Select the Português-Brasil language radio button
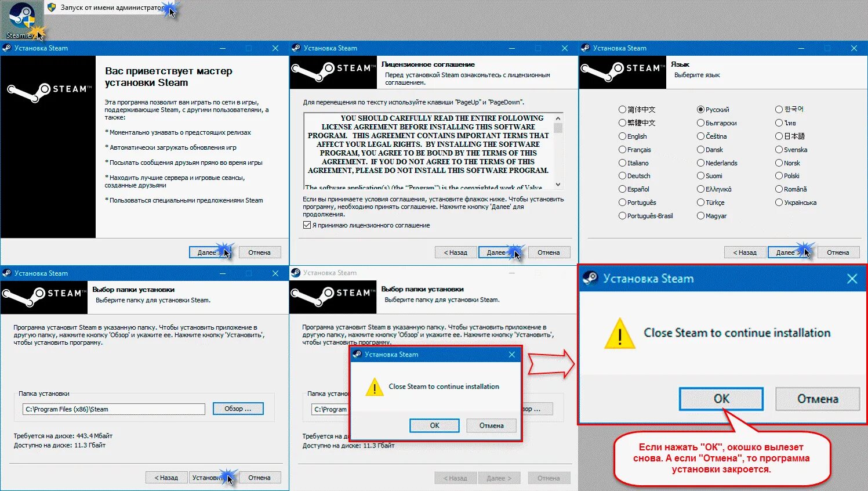Viewport: 868px width, 491px height. pos(622,216)
